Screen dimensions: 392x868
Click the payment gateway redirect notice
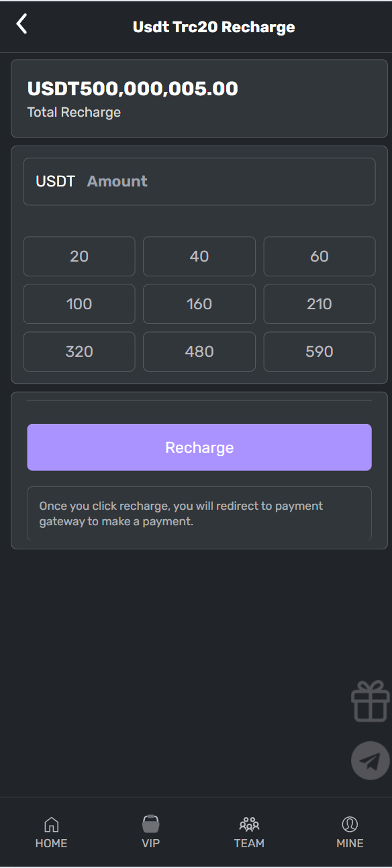pyautogui.click(x=199, y=514)
